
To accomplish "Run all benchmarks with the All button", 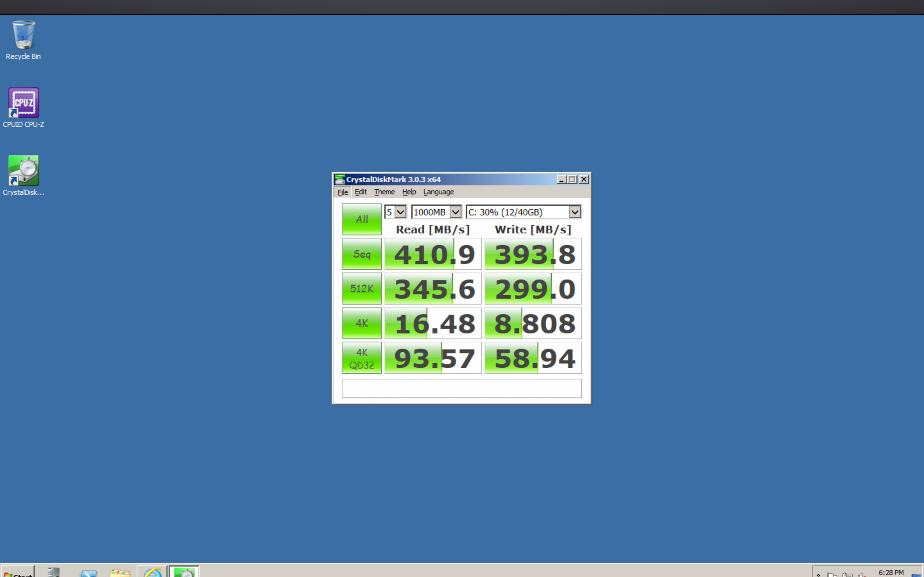I will coord(362,219).
